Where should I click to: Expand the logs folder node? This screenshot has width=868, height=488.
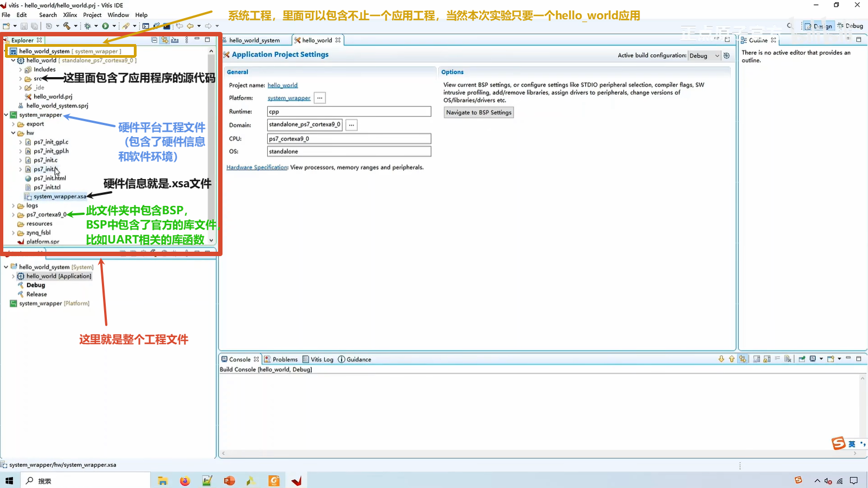coord(13,205)
